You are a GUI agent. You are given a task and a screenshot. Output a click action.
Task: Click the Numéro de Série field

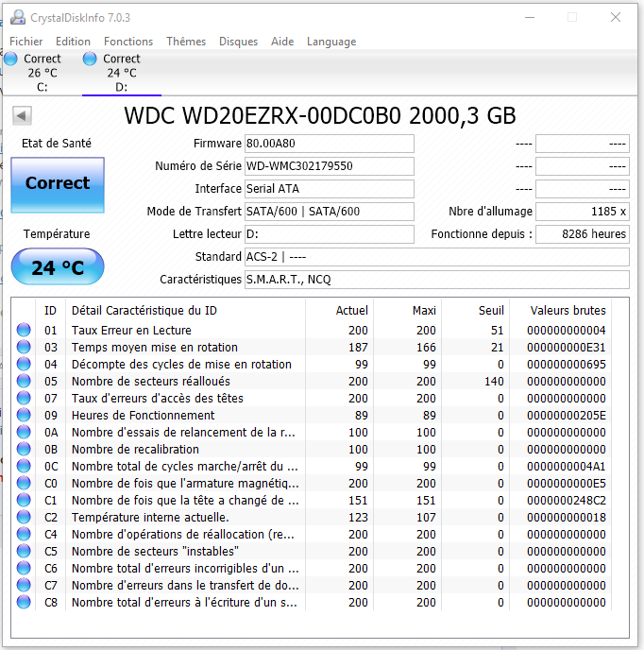pos(330,166)
